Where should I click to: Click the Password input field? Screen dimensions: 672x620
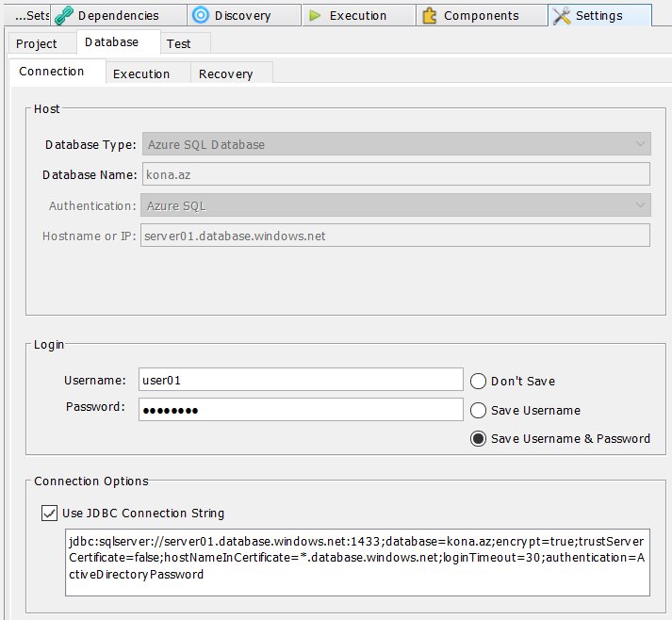(301, 409)
